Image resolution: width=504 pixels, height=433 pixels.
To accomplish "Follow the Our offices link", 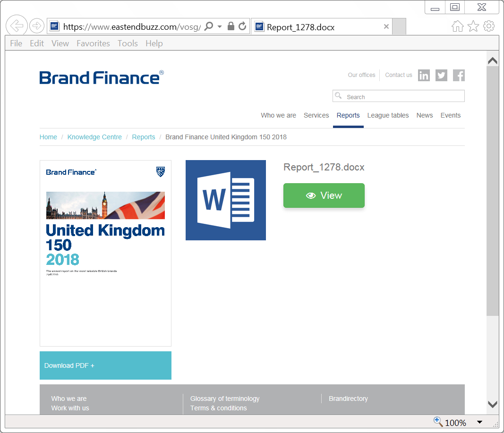I will click(362, 75).
